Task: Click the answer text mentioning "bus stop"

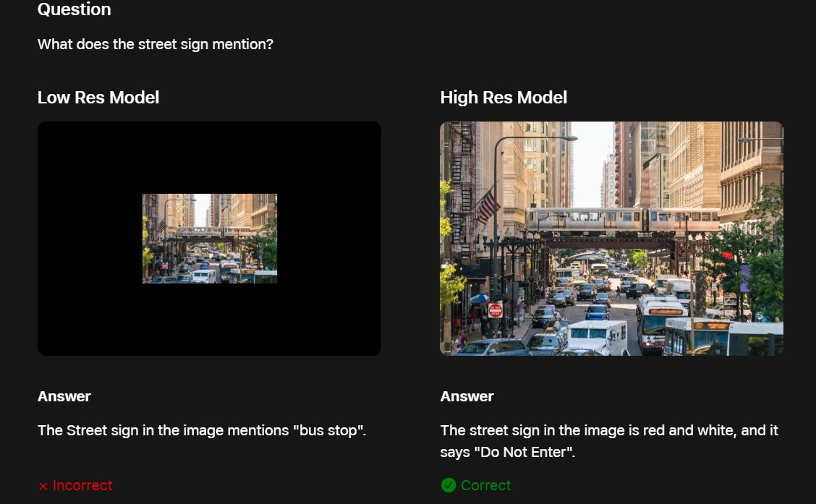Action: pos(202,431)
